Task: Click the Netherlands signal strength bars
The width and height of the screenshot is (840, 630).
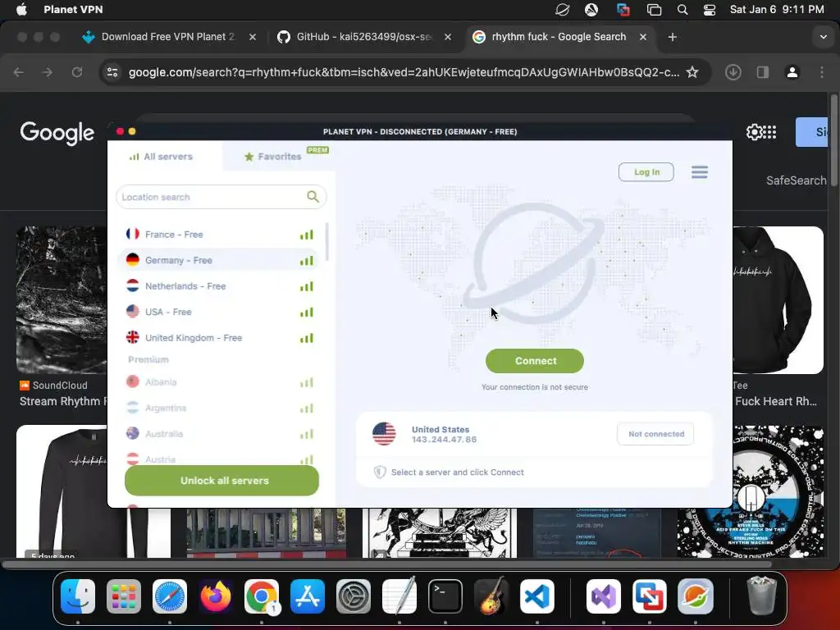Action: pos(307,286)
